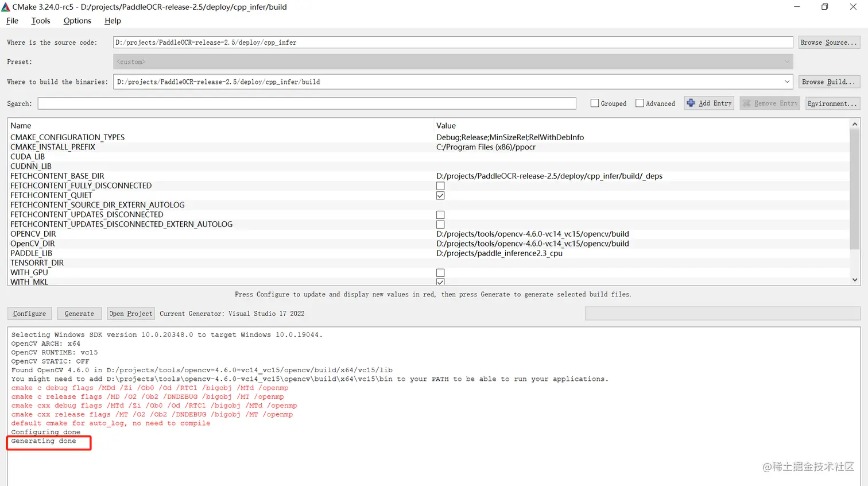
Task: Click the Browse Source button
Action: [x=829, y=43]
